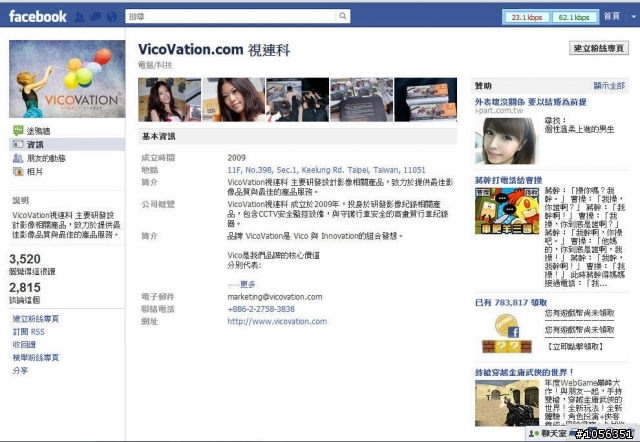
Task: Click the 建立粉絲專頁 button
Action: tap(599, 48)
